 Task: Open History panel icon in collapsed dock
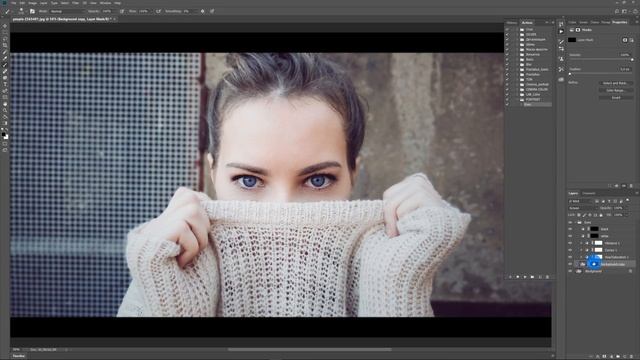561,24
